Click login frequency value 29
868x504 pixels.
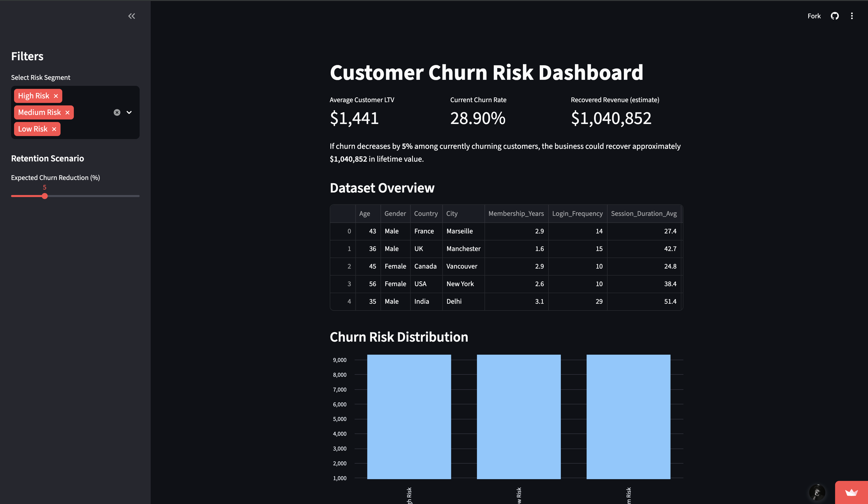coord(578,302)
